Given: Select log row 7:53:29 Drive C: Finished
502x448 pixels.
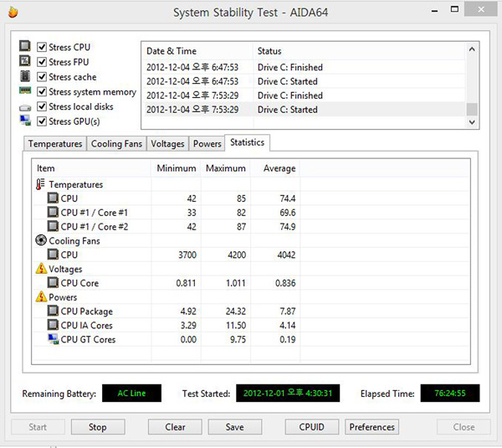Looking at the screenshot, I should [x=304, y=95].
